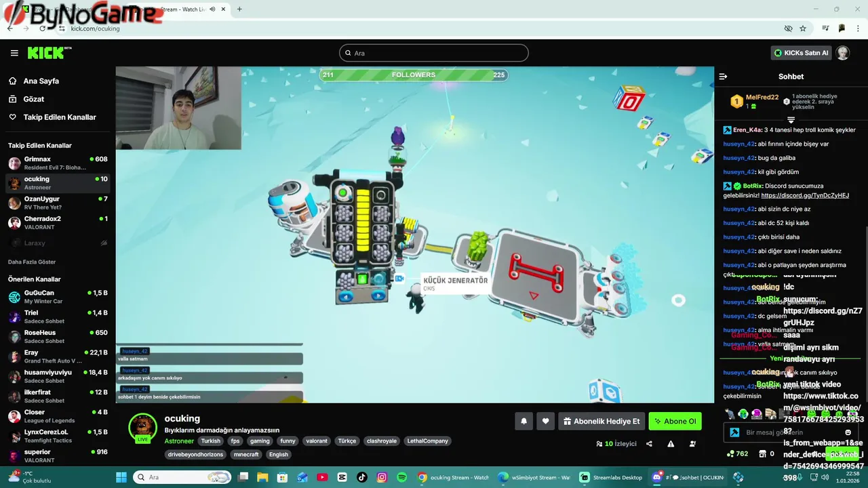Click the English tag
This screenshot has width=868, height=488.
(x=279, y=454)
